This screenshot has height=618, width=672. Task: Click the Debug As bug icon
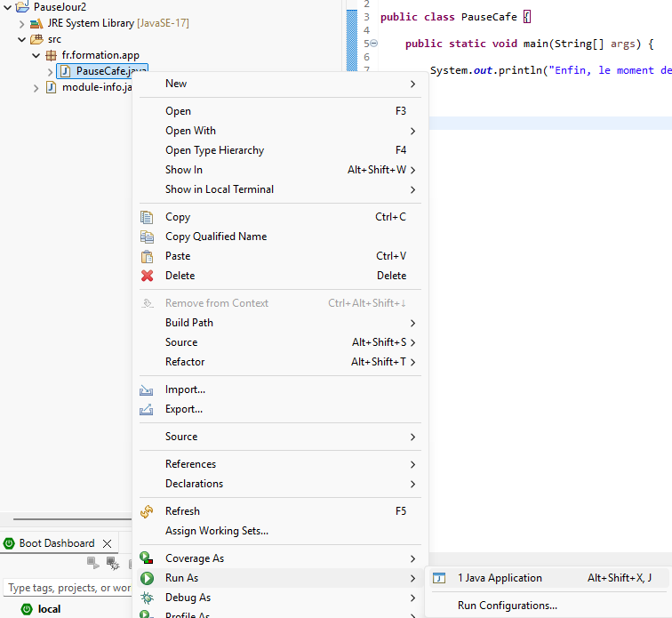point(148,598)
